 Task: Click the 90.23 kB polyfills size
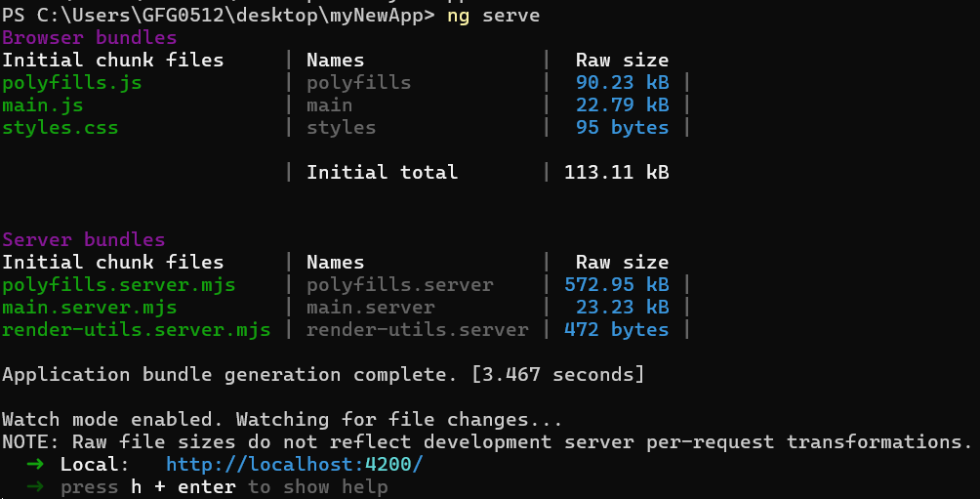623,83
